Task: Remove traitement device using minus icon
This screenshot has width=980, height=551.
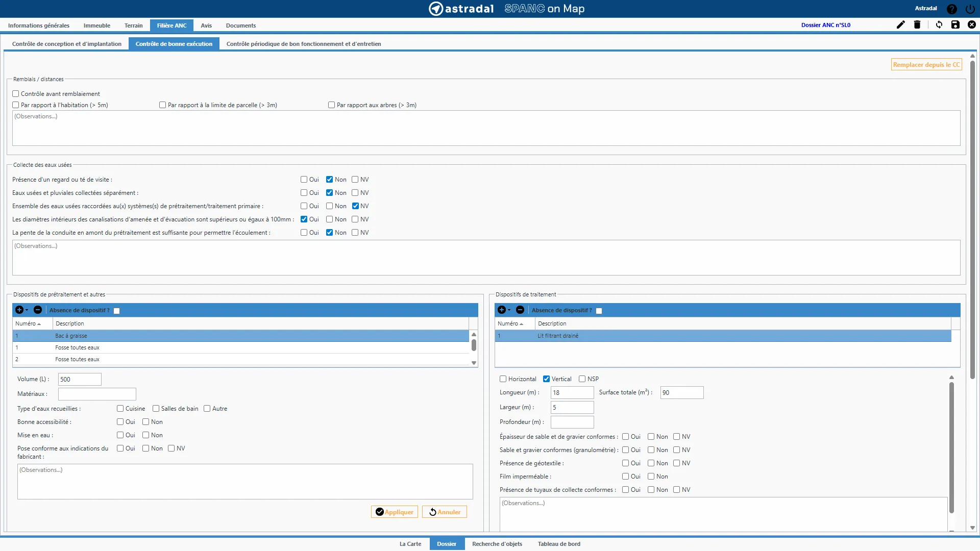Action: pyautogui.click(x=520, y=310)
